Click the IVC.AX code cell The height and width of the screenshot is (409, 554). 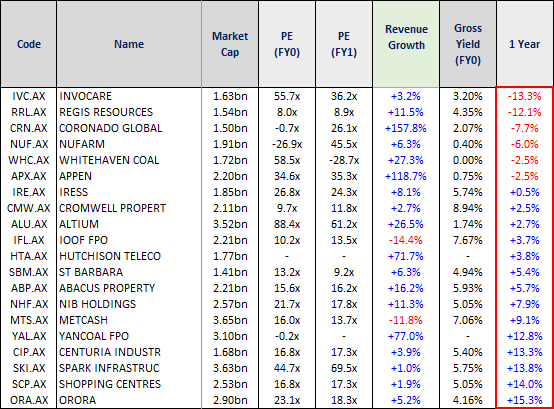point(29,96)
